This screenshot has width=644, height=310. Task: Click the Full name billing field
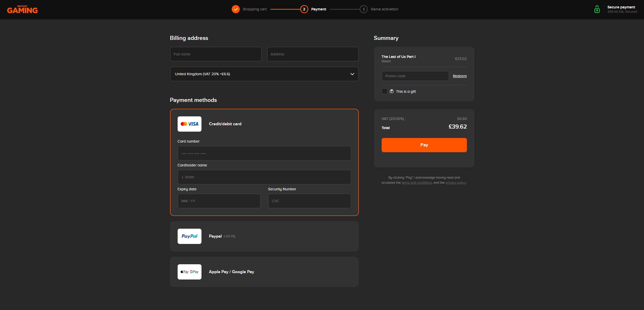click(x=215, y=54)
